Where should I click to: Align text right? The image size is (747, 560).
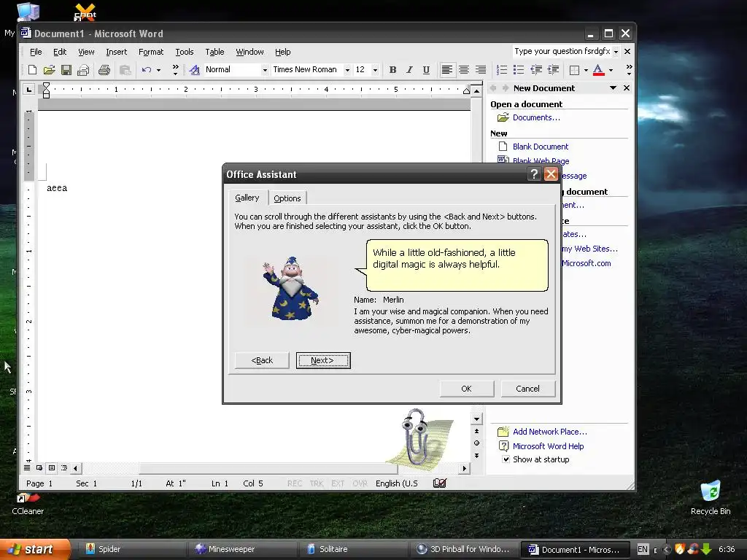pyautogui.click(x=481, y=70)
